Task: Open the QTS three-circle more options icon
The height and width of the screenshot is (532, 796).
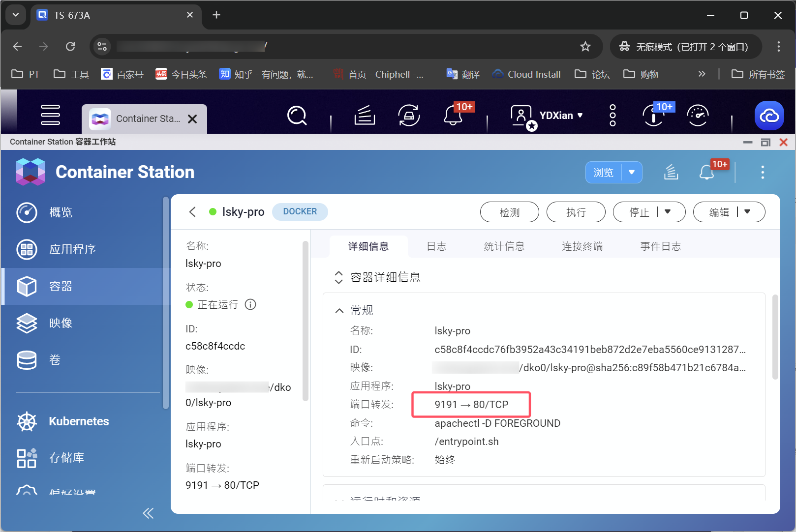Action: [612, 115]
